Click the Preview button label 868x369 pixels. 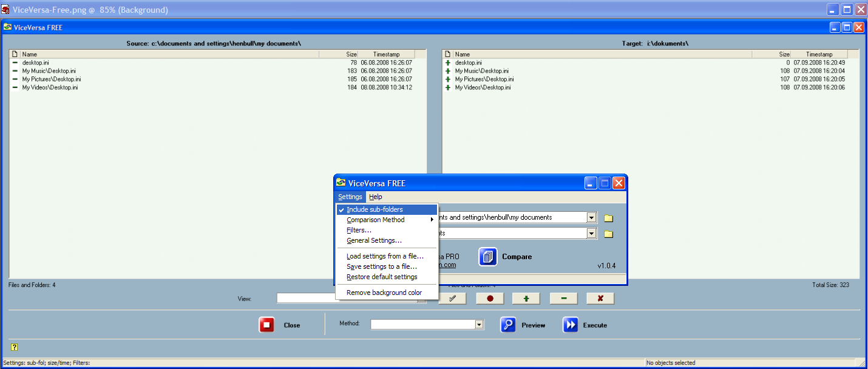point(534,325)
